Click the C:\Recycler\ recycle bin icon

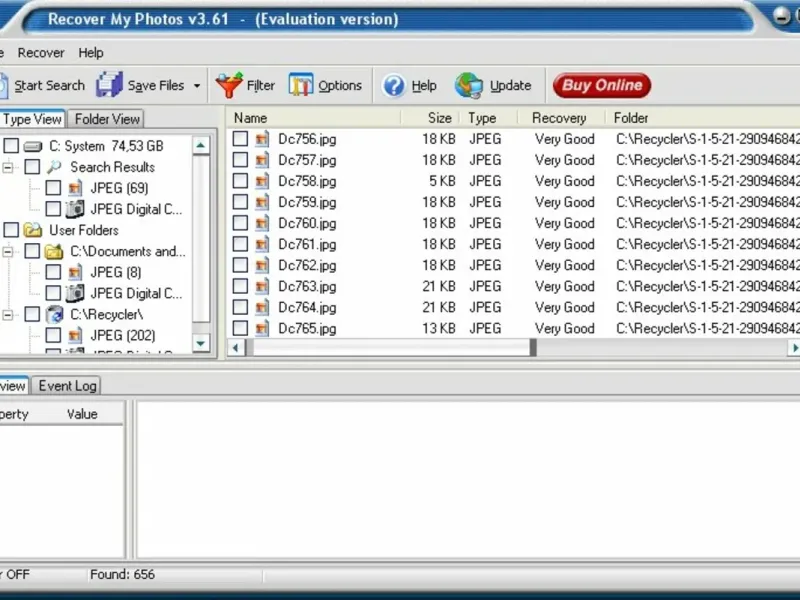click(x=54, y=314)
